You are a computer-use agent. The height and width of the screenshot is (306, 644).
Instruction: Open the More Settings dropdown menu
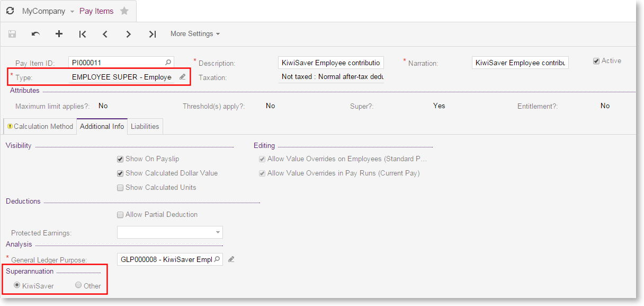(x=194, y=34)
